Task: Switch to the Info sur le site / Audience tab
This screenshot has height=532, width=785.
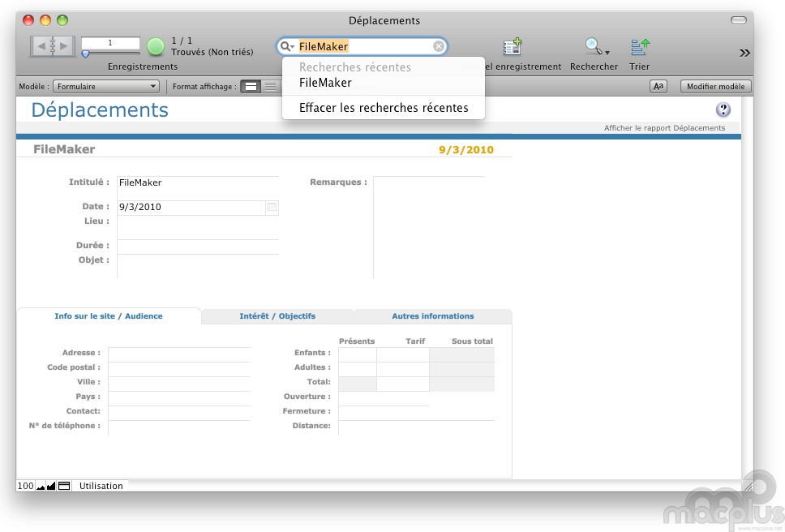Action: (x=109, y=316)
